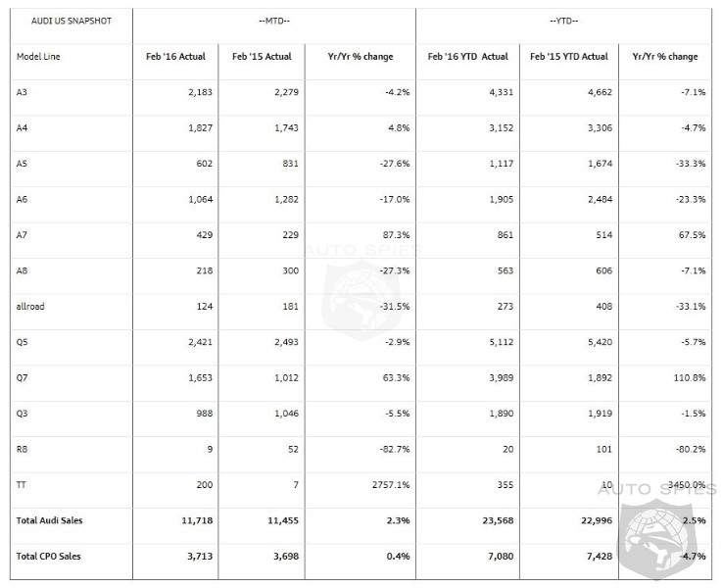
Task: Click the "Feb '16 Actual" column header
Action: click(176, 57)
